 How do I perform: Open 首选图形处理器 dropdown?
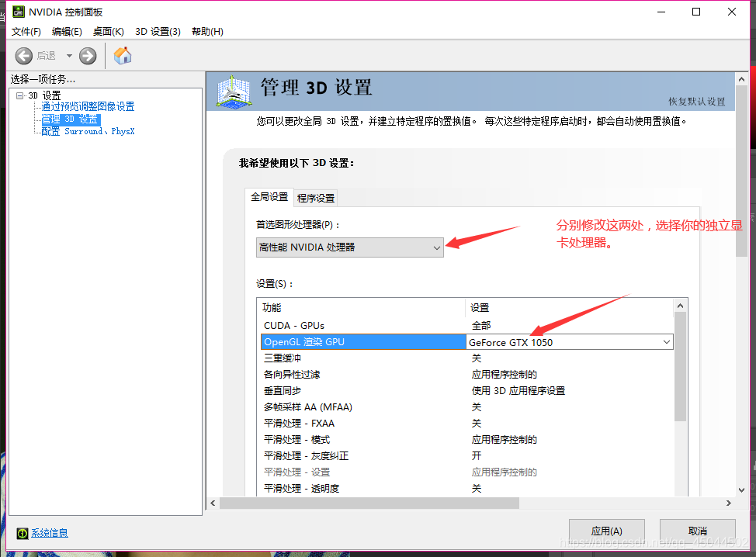click(349, 247)
